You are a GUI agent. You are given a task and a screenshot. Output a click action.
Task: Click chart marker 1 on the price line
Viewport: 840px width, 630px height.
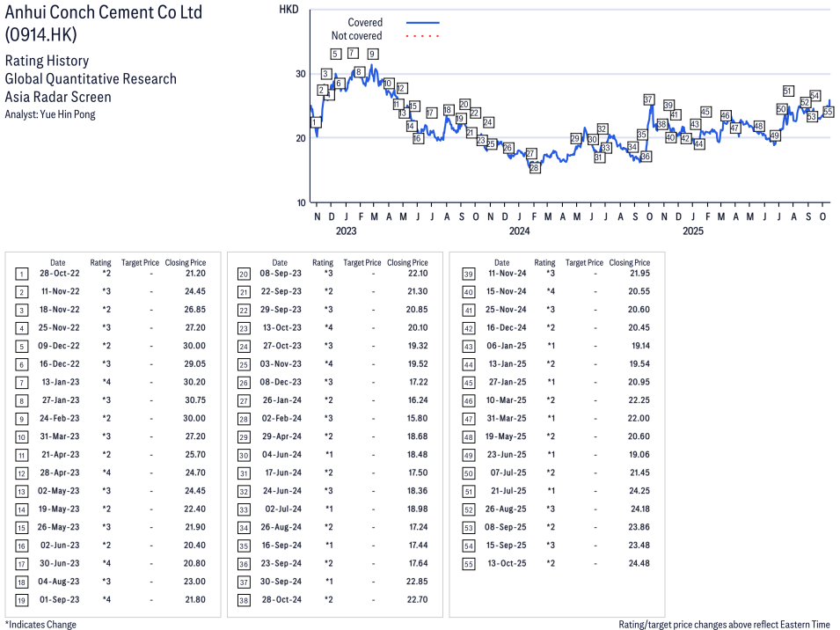coord(316,122)
